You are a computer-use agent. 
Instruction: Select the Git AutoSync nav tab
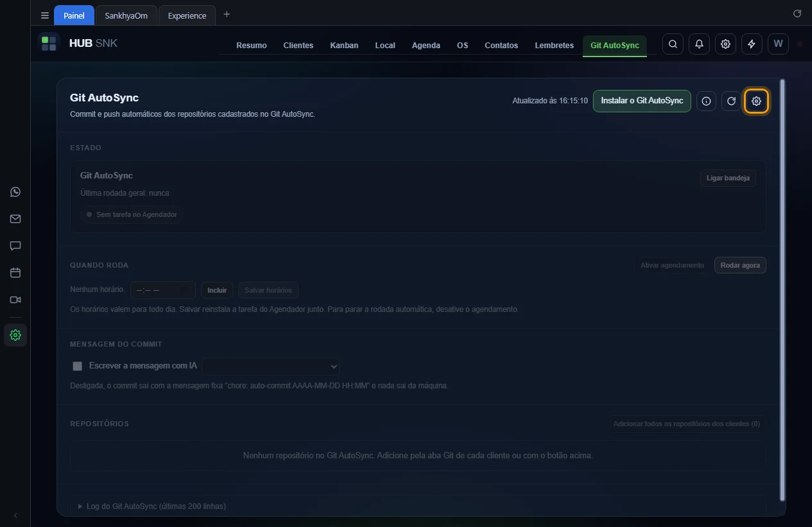pos(615,45)
